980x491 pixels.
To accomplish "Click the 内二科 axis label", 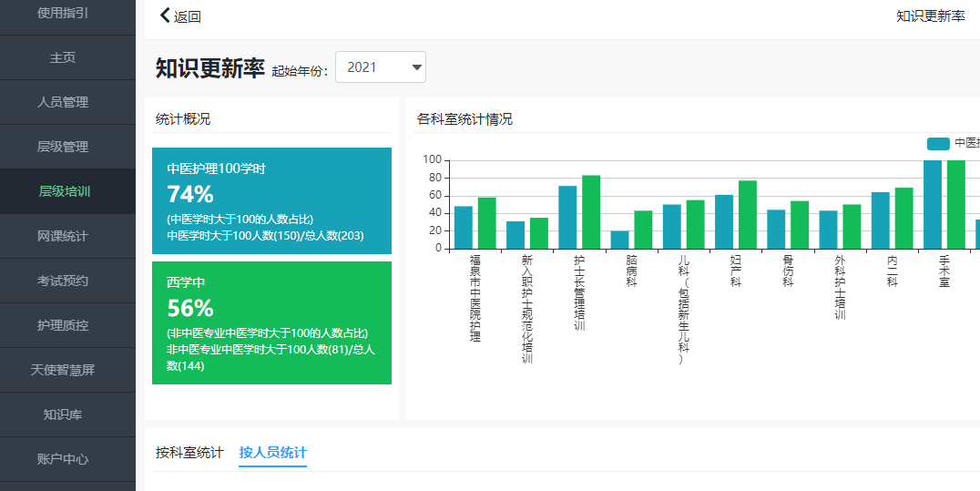I will pyautogui.click(x=892, y=271).
